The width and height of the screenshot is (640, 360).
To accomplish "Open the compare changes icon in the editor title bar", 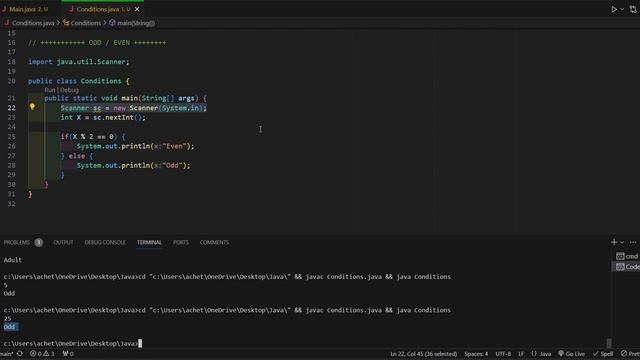I will (633, 9).
